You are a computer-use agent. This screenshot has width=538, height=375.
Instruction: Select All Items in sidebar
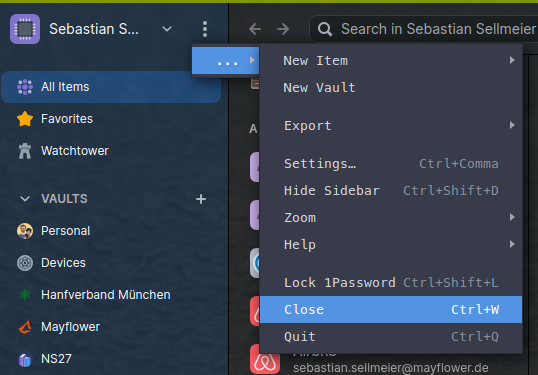(x=111, y=87)
